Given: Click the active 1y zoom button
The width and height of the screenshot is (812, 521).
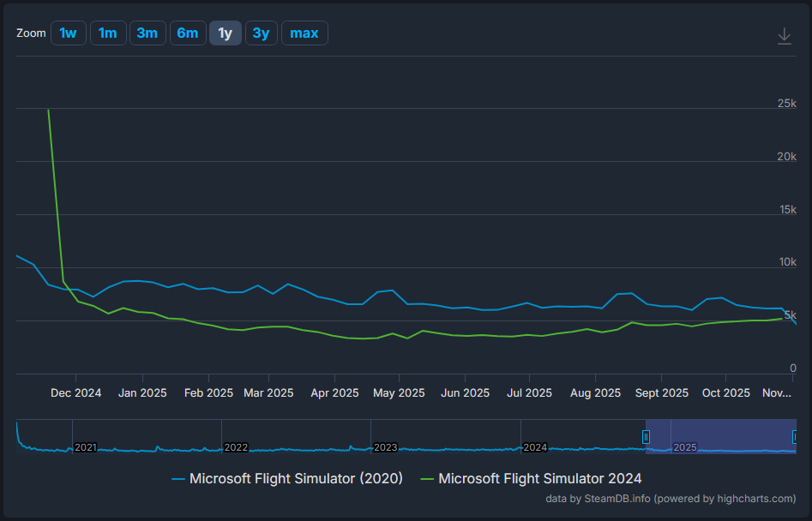Looking at the screenshot, I should tap(226, 33).
